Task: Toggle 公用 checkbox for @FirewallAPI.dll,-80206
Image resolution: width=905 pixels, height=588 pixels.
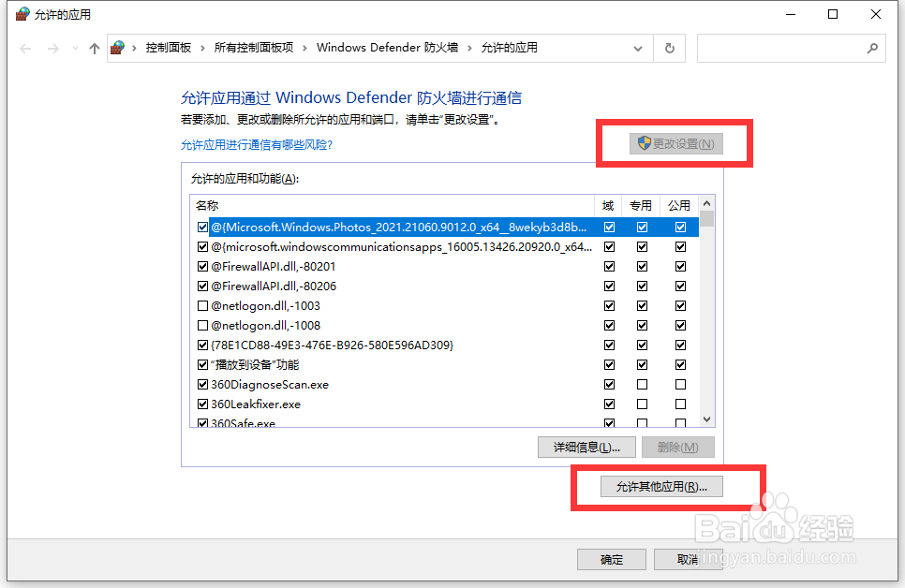Action: coord(680,287)
